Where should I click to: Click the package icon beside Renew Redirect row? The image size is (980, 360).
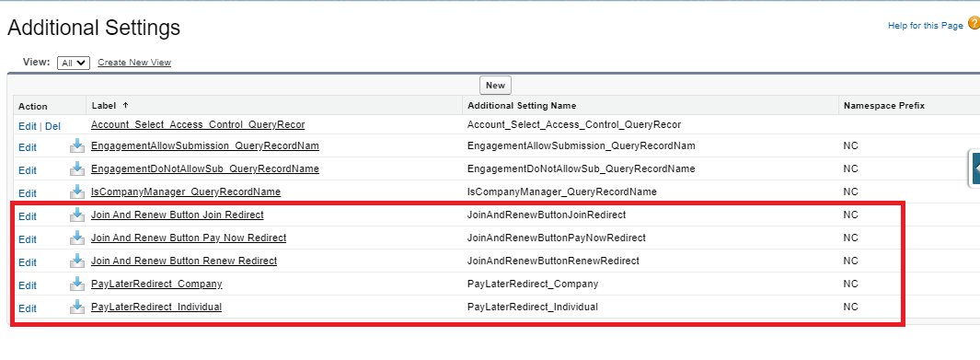pyautogui.click(x=77, y=261)
